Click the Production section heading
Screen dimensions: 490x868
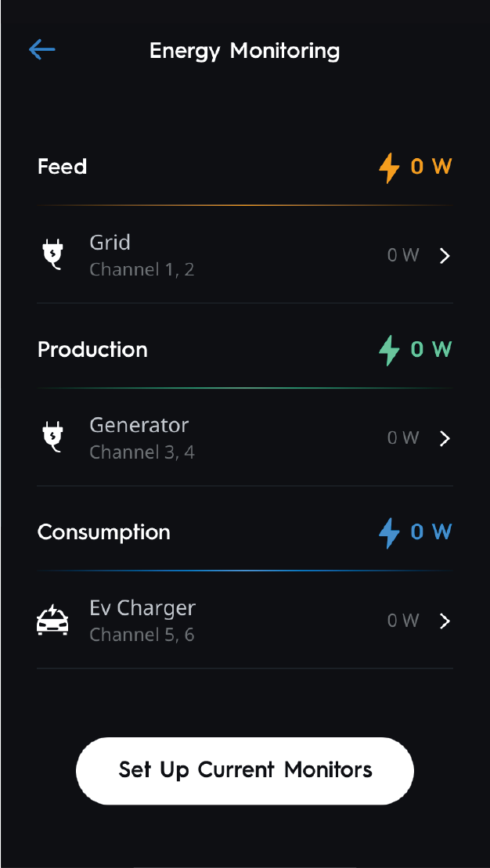click(92, 349)
